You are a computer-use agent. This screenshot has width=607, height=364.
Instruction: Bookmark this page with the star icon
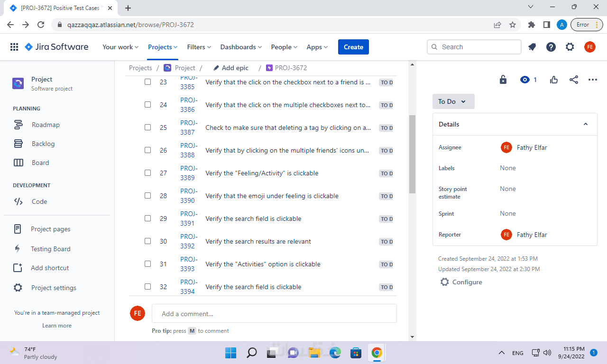[x=513, y=25]
